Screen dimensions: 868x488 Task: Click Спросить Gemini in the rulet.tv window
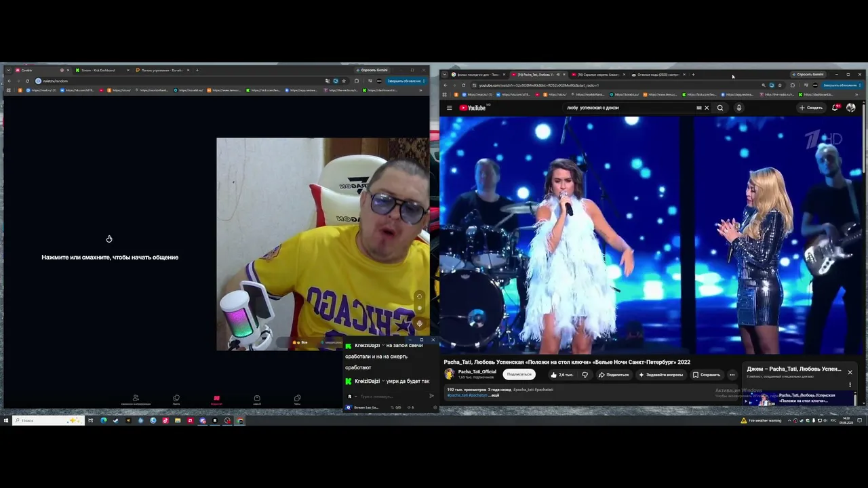(372, 70)
